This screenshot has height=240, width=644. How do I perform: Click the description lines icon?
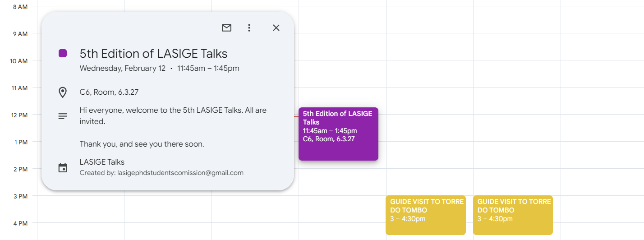pos(63,116)
